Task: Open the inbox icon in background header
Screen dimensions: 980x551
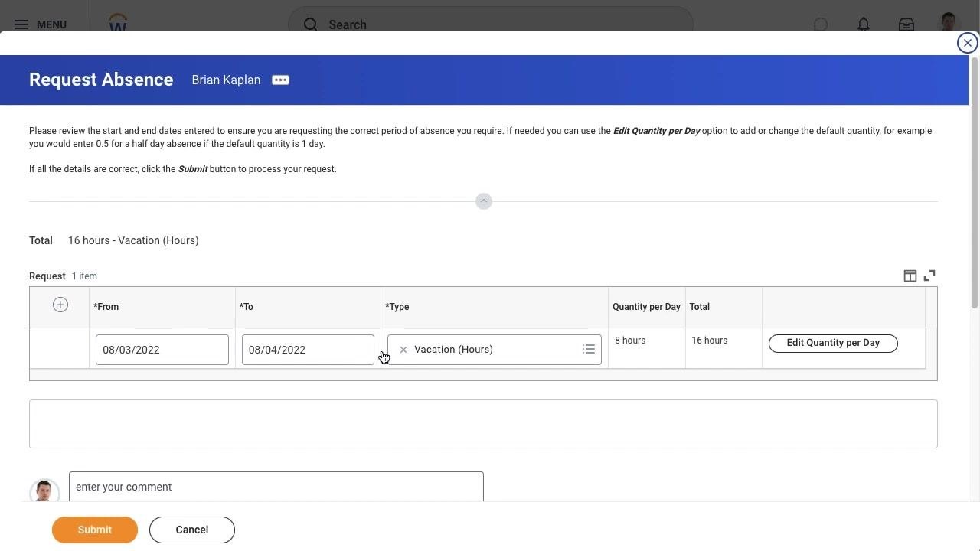Action: pos(906,24)
